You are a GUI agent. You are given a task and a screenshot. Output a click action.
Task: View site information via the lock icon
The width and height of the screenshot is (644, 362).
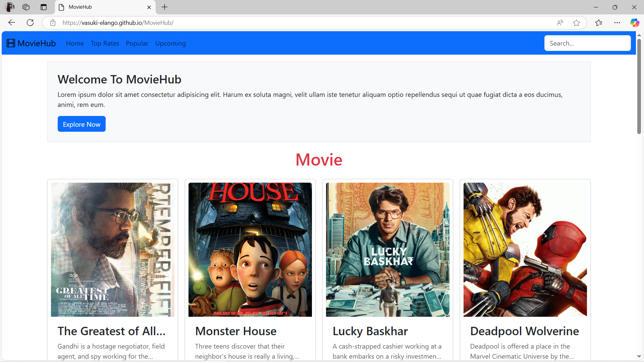[53, 23]
